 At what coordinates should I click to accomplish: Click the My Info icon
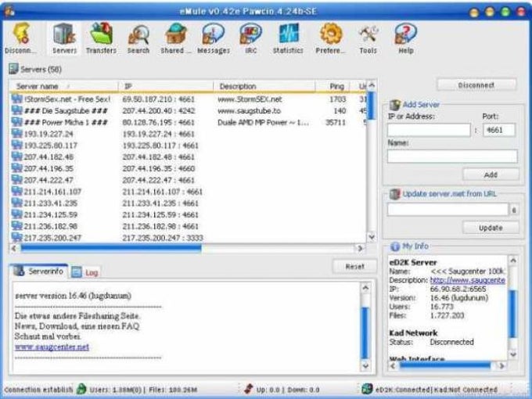click(x=395, y=246)
